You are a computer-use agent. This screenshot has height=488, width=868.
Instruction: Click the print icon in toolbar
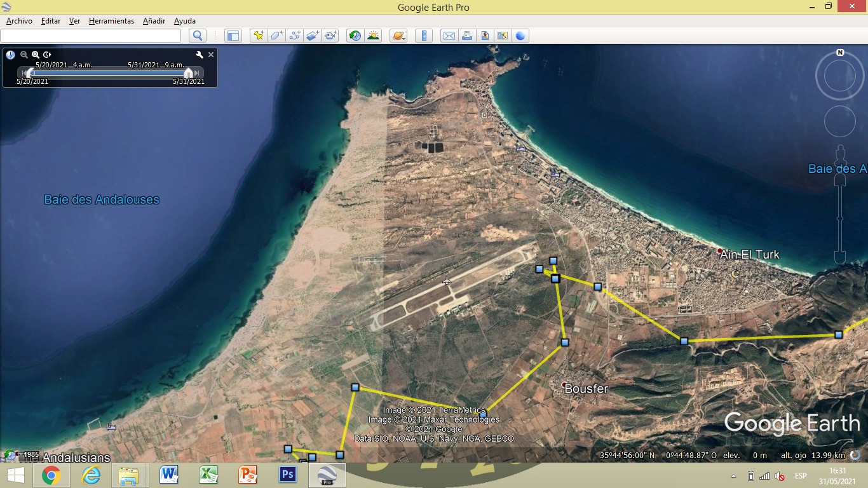(x=467, y=36)
